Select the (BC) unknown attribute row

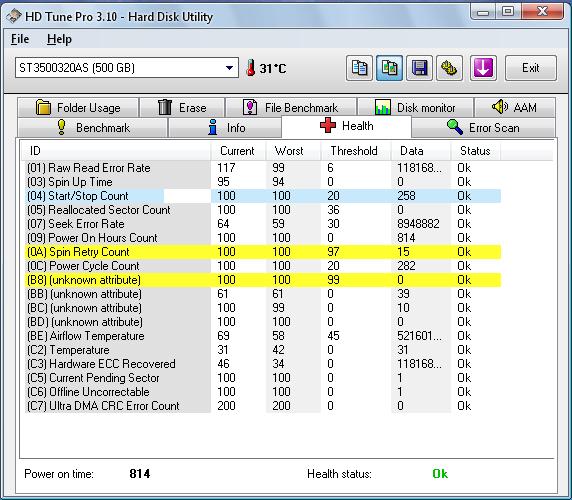[263, 308]
